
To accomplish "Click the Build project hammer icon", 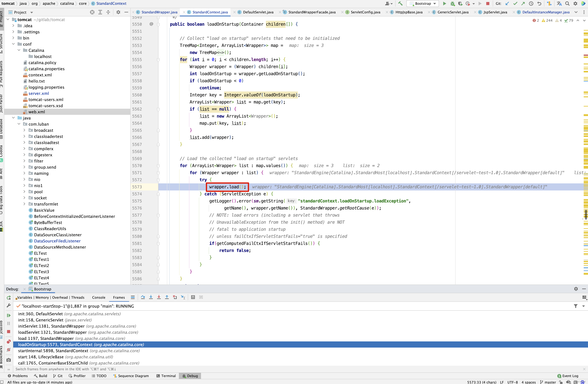I will (x=400, y=4).
